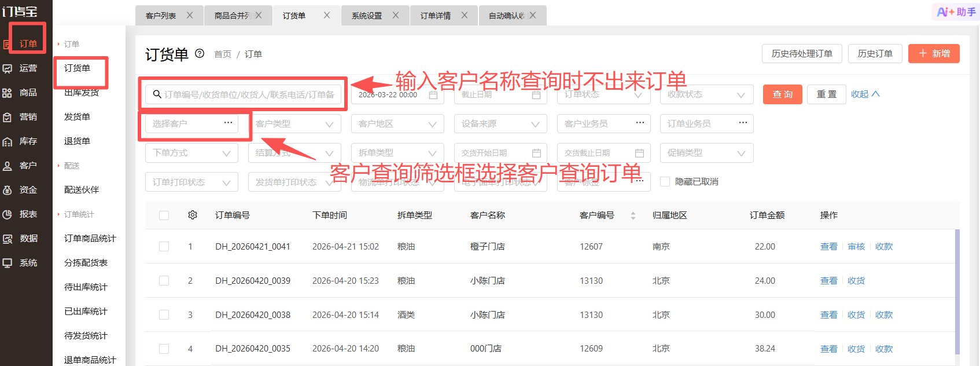Collapse filters with the 收起 link
The height and width of the screenshot is (366, 980).
pos(865,94)
